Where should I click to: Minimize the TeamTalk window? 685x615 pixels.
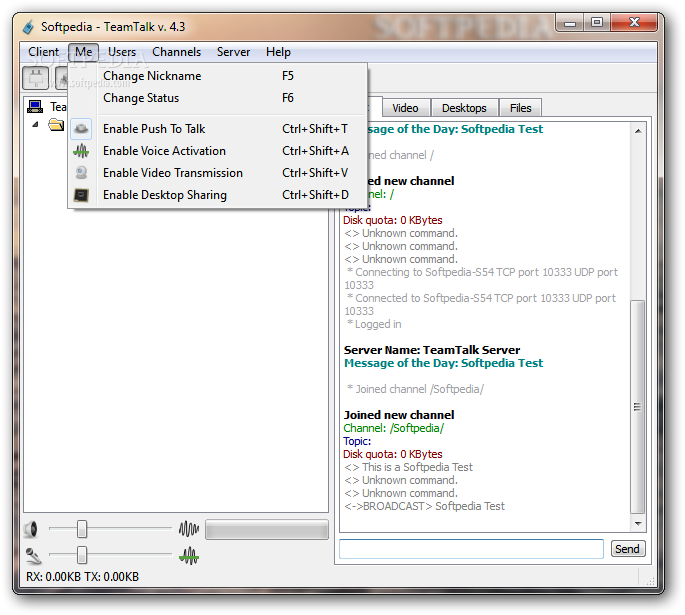[570, 23]
